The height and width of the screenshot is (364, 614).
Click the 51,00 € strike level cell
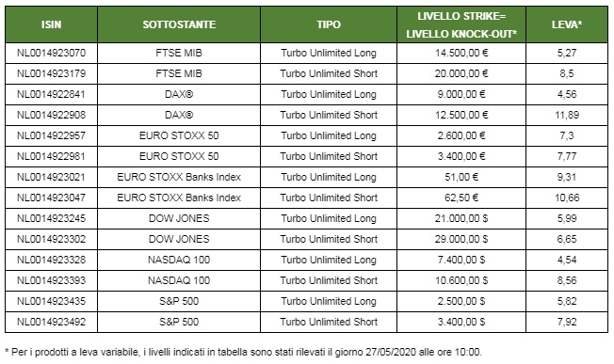coord(461,177)
